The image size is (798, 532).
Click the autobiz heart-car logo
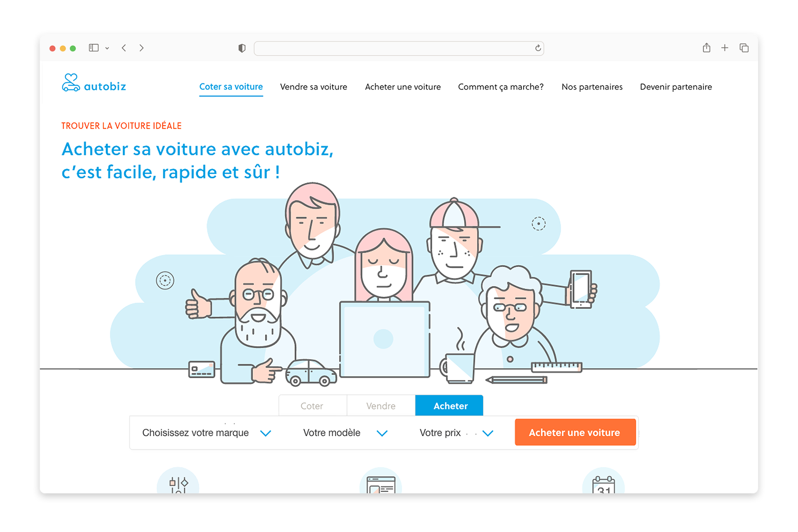[71, 83]
